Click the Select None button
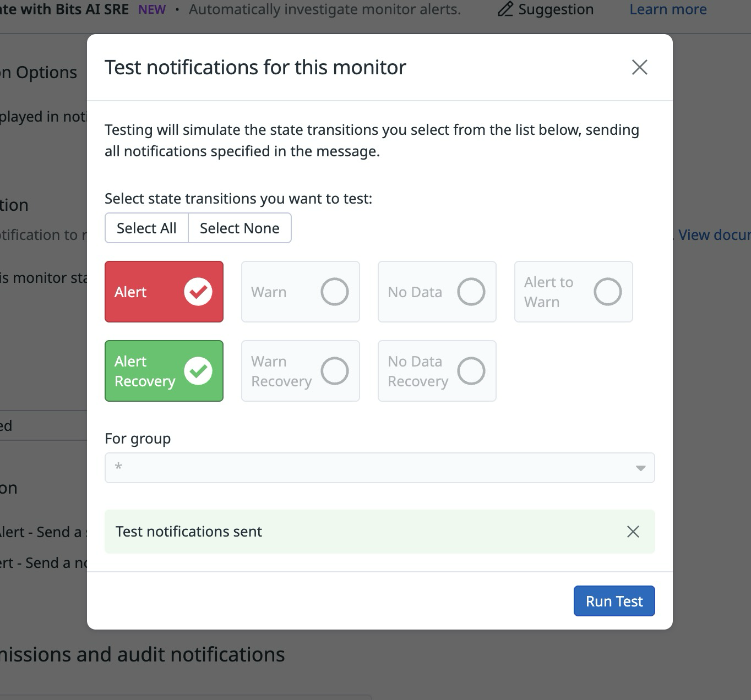This screenshot has width=751, height=700. point(240,228)
